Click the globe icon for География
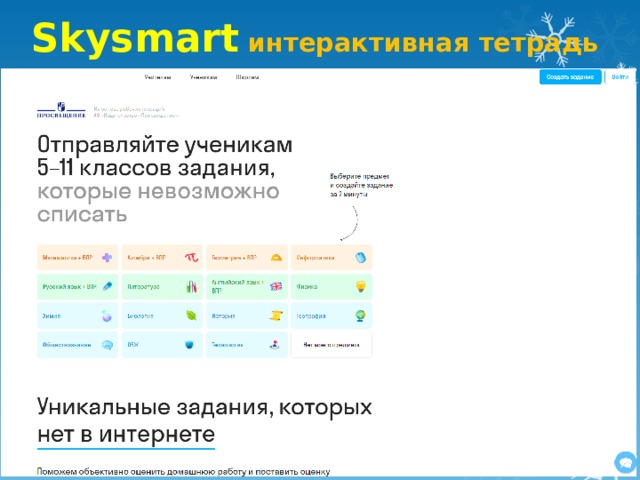The height and width of the screenshot is (480, 640). click(x=360, y=316)
